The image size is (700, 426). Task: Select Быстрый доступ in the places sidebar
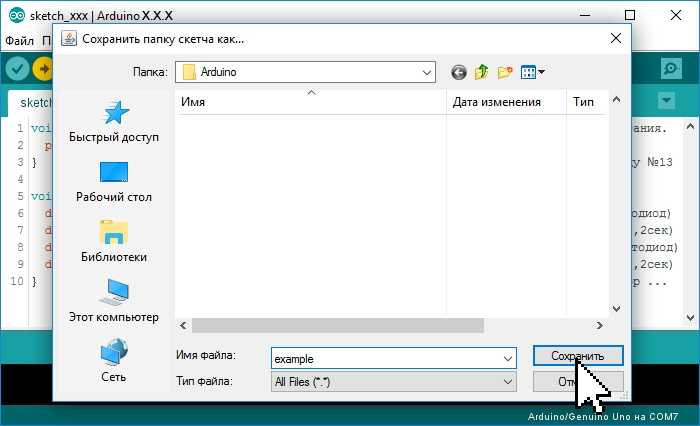click(114, 121)
